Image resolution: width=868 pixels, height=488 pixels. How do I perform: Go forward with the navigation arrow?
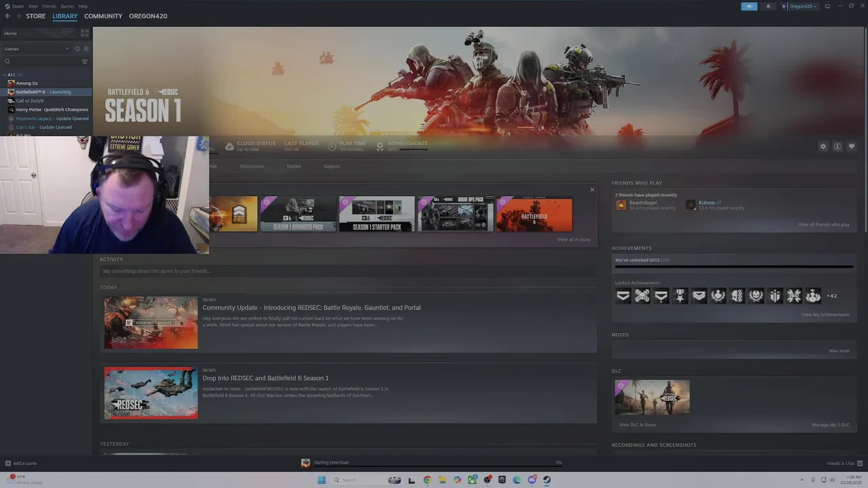pyautogui.click(x=18, y=16)
